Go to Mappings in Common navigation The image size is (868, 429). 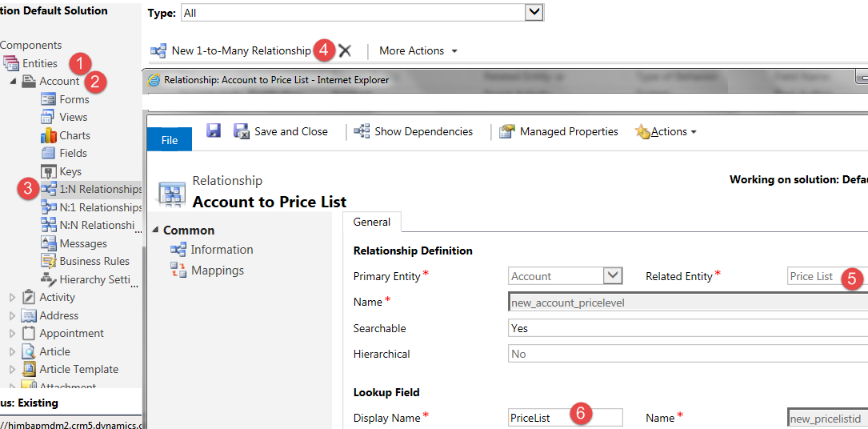tap(217, 271)
